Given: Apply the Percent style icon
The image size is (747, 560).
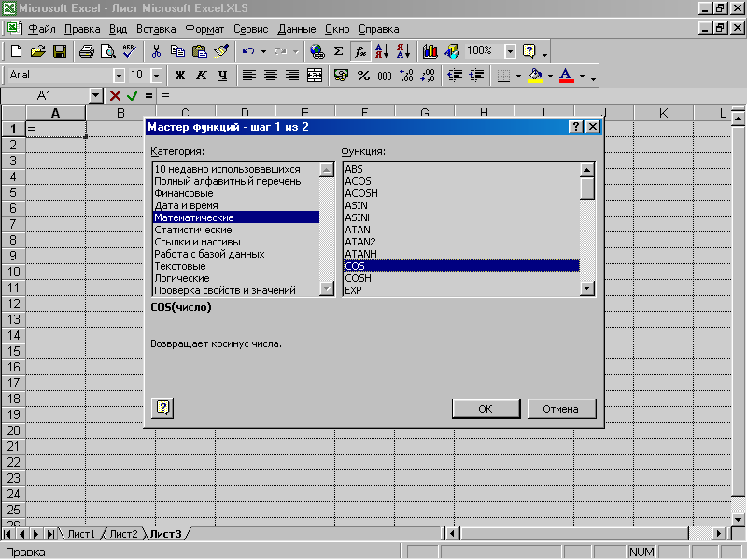Looking at the screenshot, I should tap(363, 76).
